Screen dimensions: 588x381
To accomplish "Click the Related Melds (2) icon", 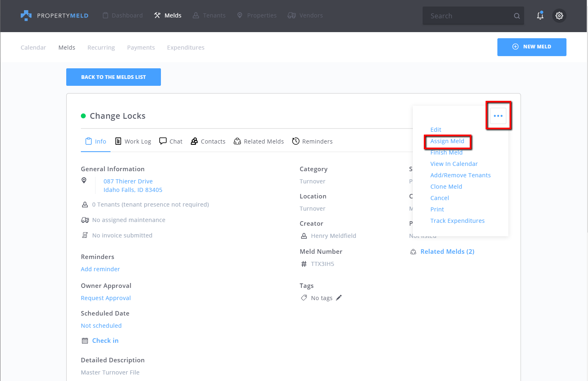I will tap(413, 252).
